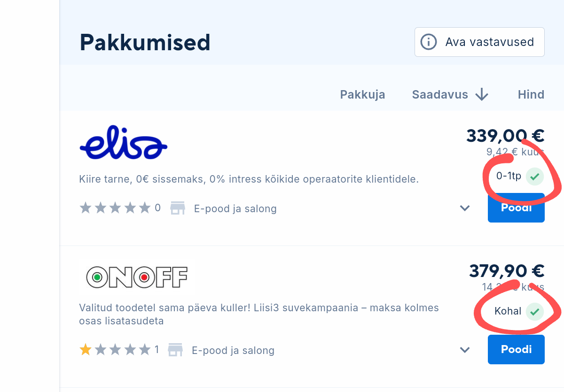Expand Elisa offer details chevron

465,208
